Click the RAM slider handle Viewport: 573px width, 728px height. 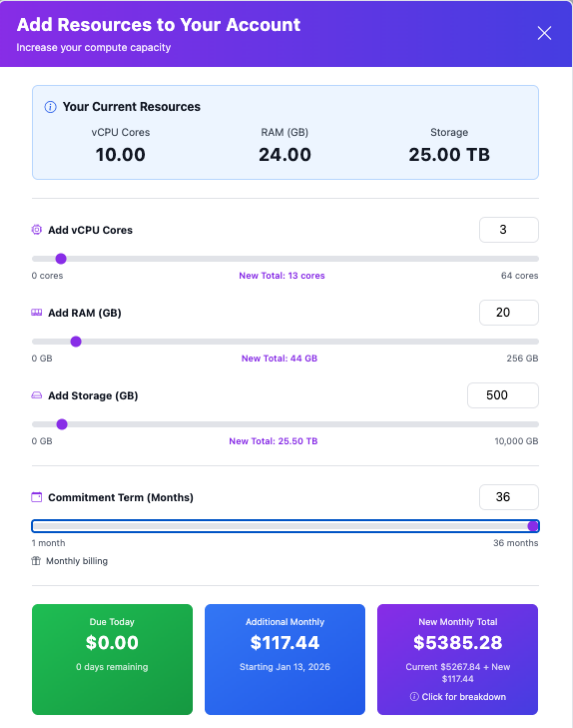pos(76,342)
